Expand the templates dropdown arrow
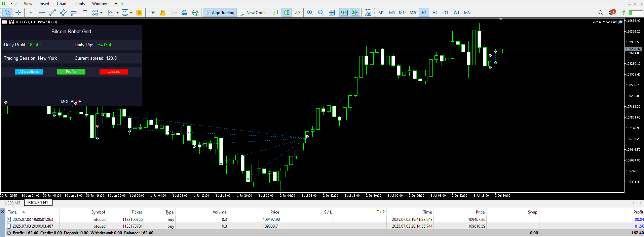Image resolution: width=644 pixels, height=237 pixels. pos(131,13)
